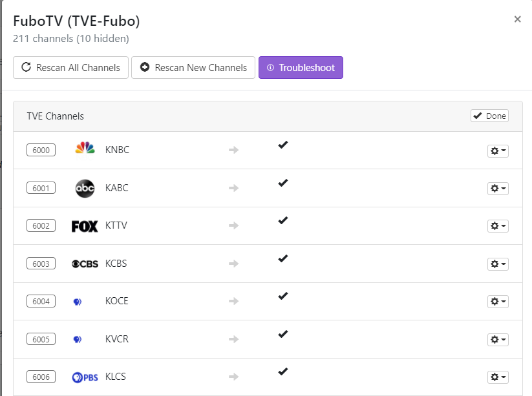Click the PBS head icon for KVCR

point(78,339)
